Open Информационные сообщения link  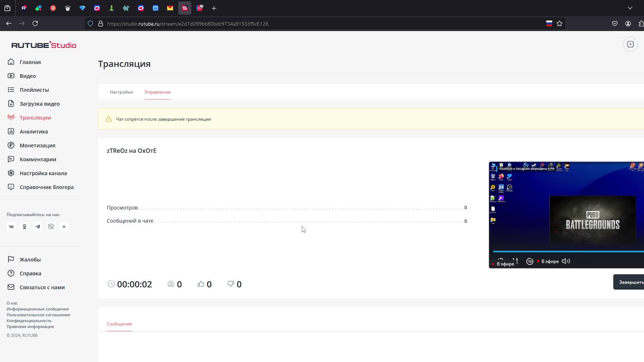click(x=38, y=309)
